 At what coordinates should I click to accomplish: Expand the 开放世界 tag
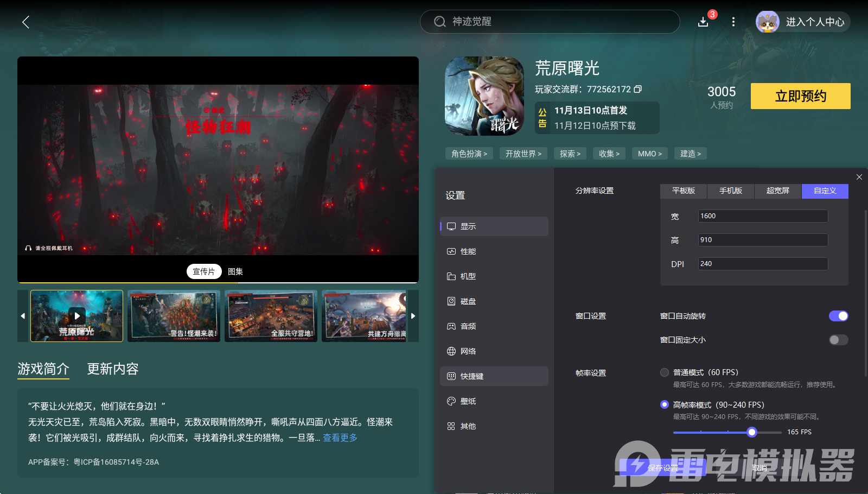tap(524, 154)
